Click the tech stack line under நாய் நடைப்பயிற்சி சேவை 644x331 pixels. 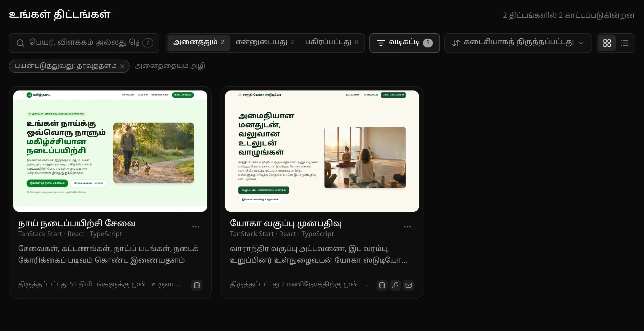pos(70,234)
